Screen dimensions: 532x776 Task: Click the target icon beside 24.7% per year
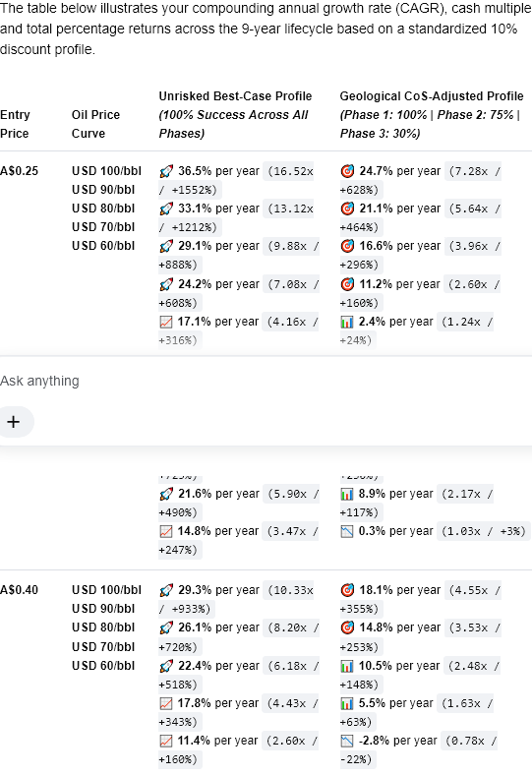point(347,171)
